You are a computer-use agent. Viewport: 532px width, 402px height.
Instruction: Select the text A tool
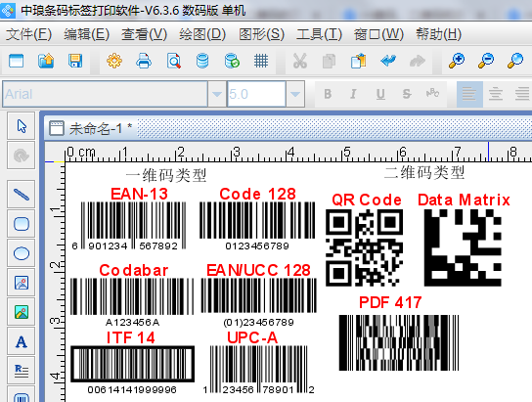[x=22, y=341]
